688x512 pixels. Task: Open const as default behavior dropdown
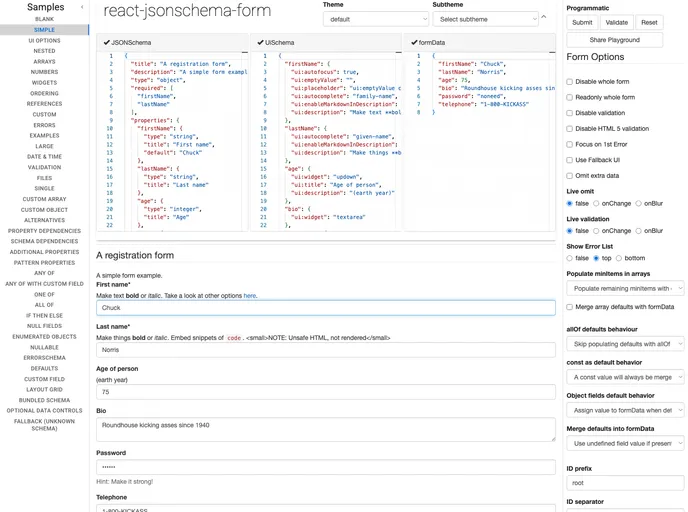pos(625,377)
